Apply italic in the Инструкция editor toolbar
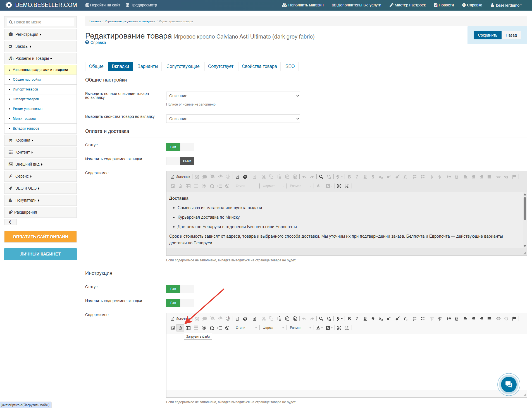 coord(357,319)
